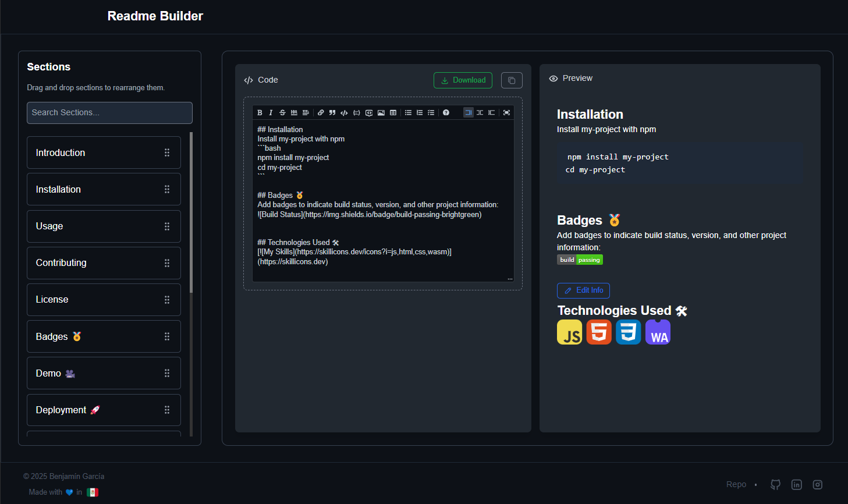Click the sections list scrollbar
The image size is (848, 504).
pos(191,212)
